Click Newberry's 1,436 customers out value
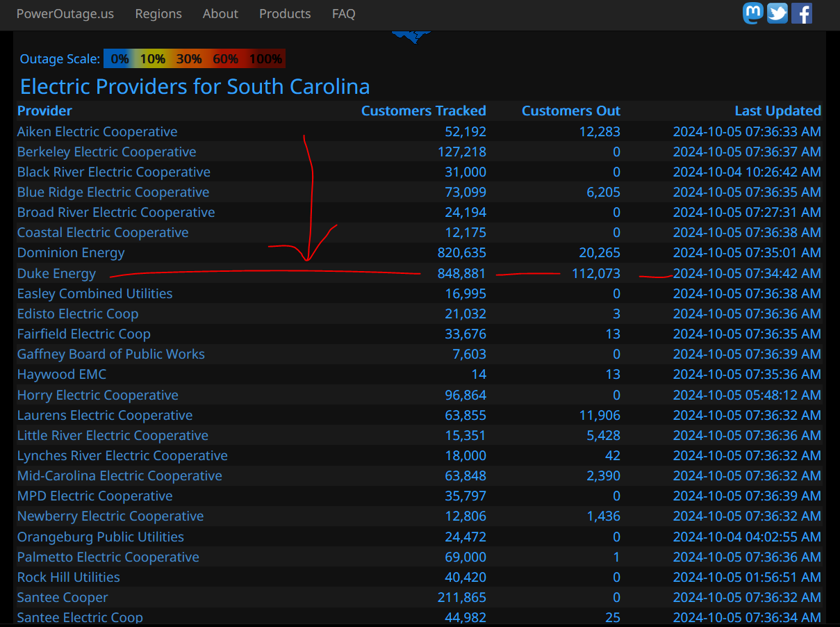This screenshot has width=840, height=627. pyautogui.click(x=604, y=516)
